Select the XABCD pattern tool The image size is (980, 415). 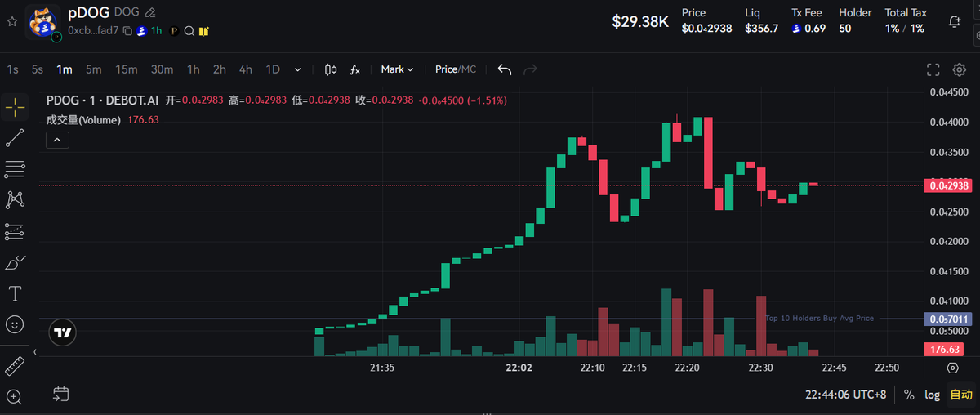(x=15, y=200)
